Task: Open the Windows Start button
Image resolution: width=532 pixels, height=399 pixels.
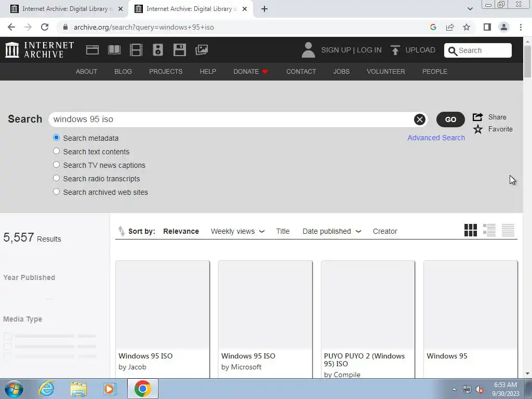Action: 14,389
